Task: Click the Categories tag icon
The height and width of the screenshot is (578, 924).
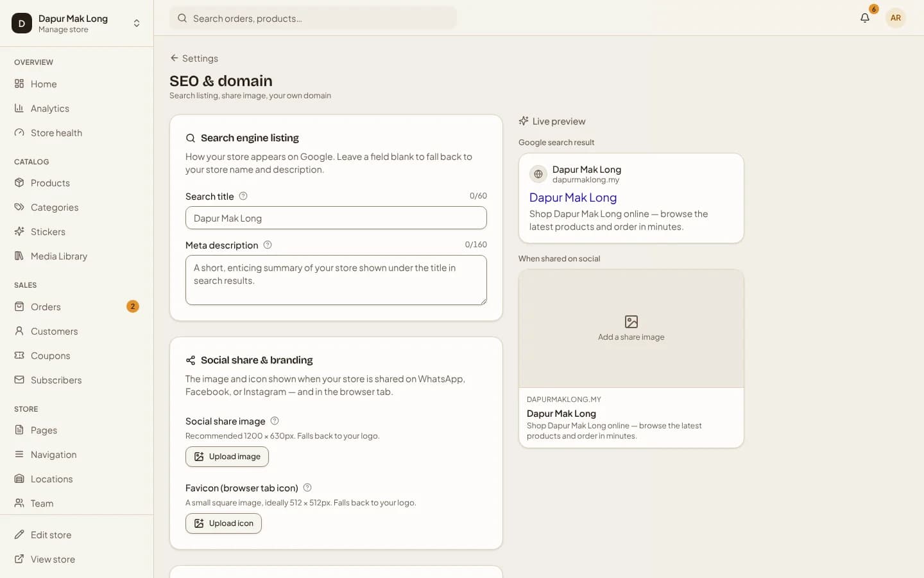Action: pyautogui.click(x=19, y=207)
